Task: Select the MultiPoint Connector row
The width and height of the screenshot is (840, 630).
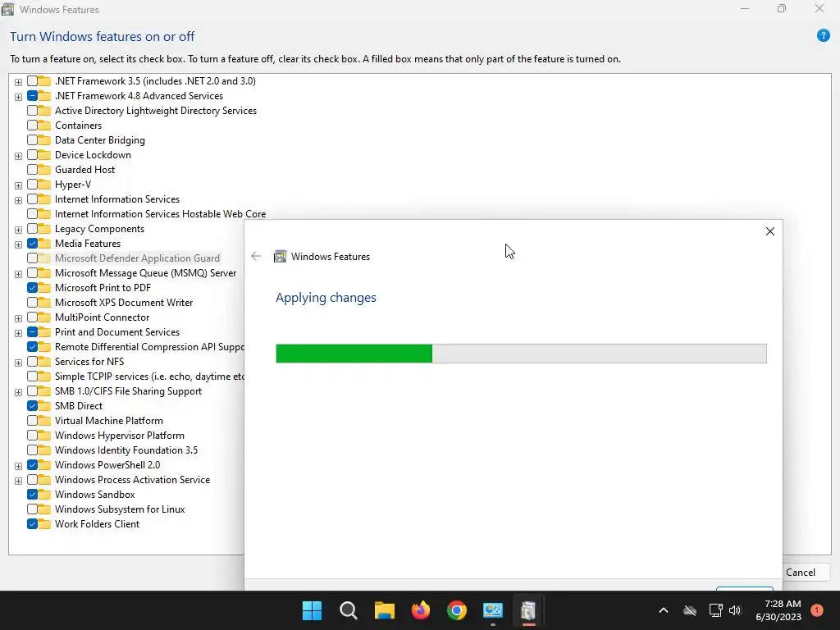Action: pyautogui.click(x=102, y=317)
